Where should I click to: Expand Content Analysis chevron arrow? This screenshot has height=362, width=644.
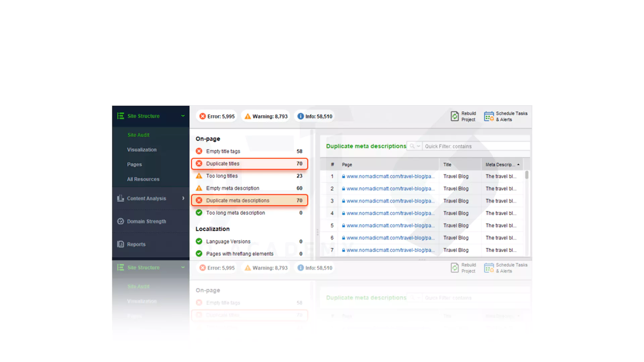point(183,198)
